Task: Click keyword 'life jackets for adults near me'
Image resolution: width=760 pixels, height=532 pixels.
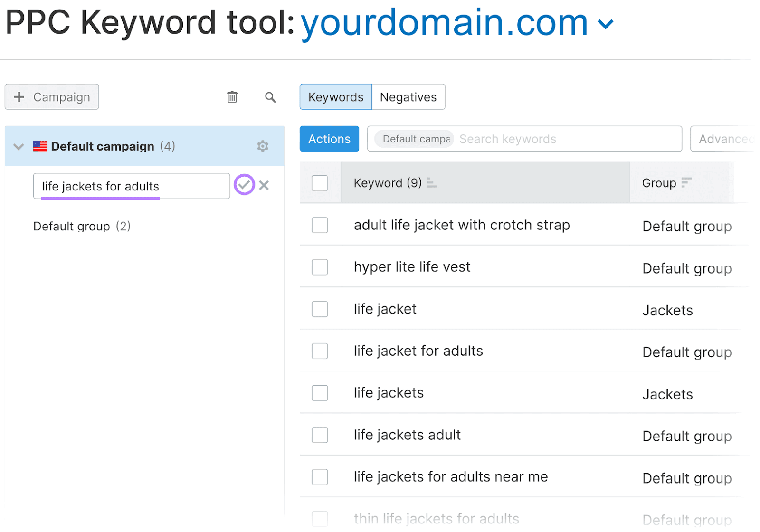Action: 451,477
